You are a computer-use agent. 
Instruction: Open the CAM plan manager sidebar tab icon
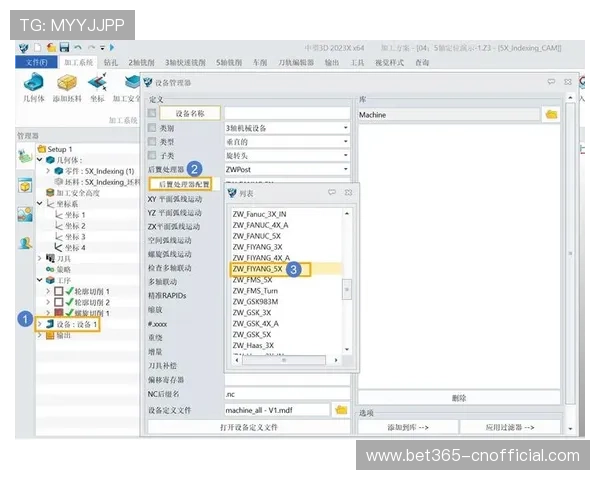(25, 157)
